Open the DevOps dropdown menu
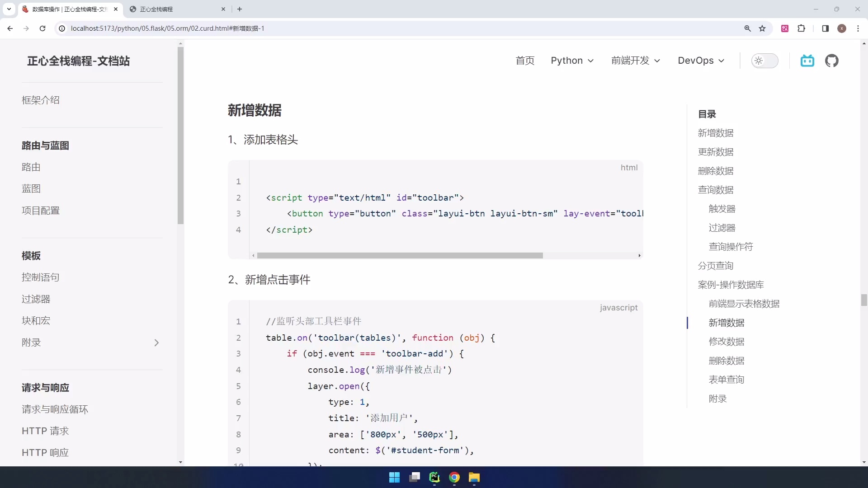868x488 pixels. click(x=700, y=61)
